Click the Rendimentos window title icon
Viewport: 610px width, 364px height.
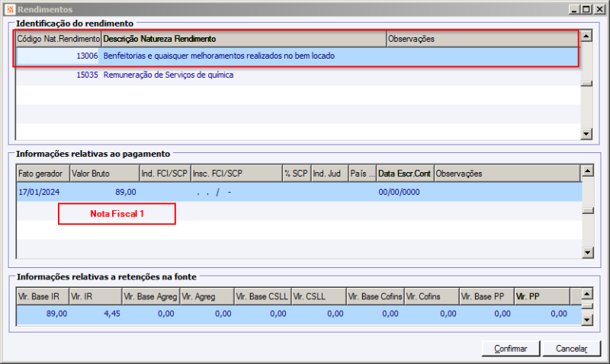pyautogui.click(x=10, y=9)
